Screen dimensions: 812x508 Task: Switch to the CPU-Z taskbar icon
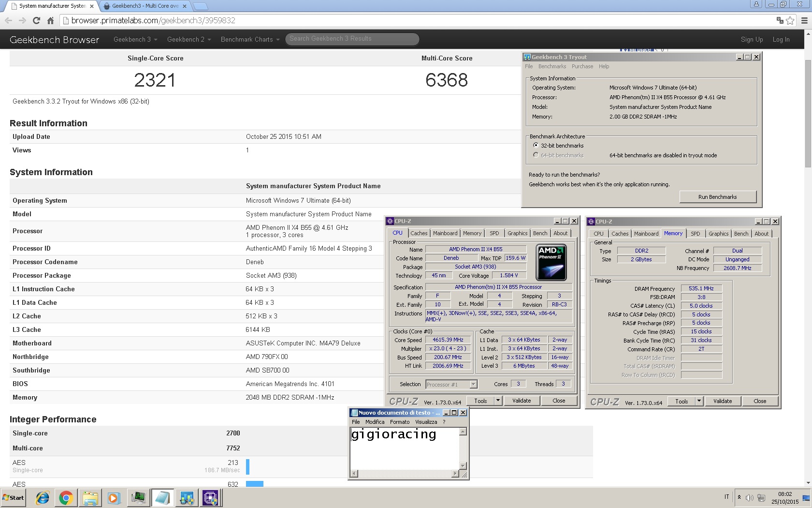[210, 498]
